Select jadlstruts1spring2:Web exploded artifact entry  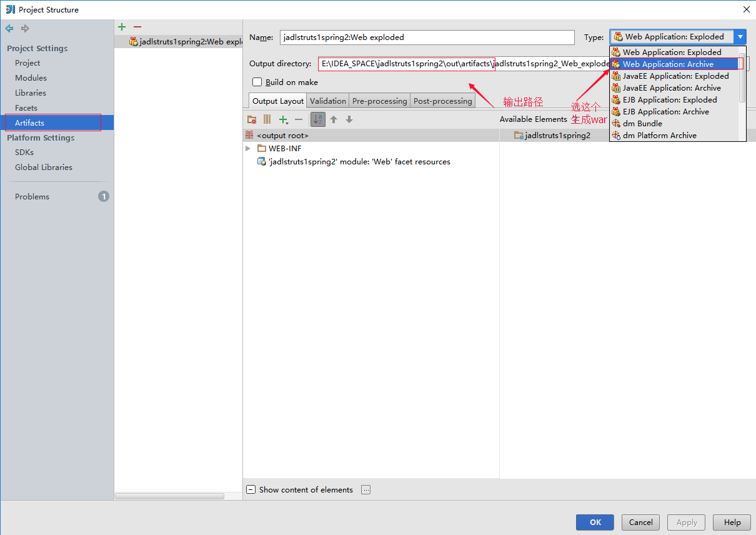[x=179, y=42]
